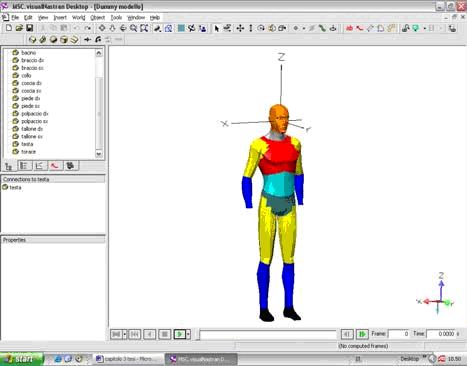Stop the simulation playback
This screenshot has width=467, height=366.
(x=164, y=334)
